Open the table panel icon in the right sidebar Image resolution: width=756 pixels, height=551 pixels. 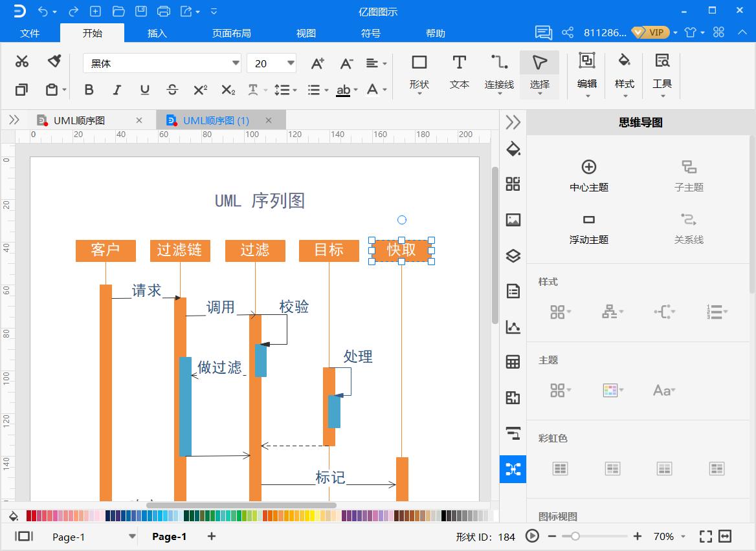tap(513, 362)
